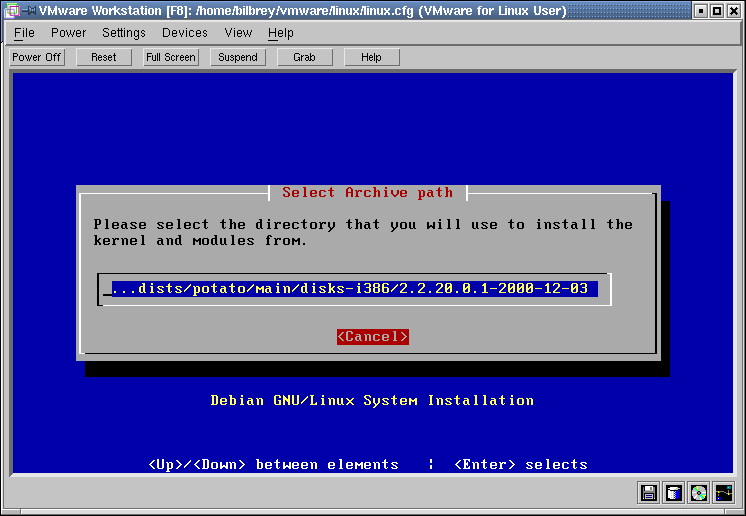
Task: Click the Grab toolbar button
Action: (304, 57)
